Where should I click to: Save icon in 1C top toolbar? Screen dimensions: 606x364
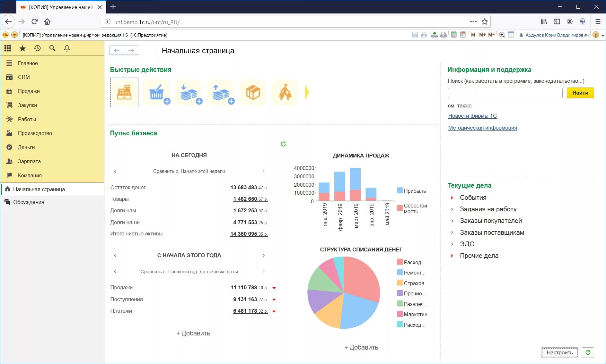coord(415,35)
